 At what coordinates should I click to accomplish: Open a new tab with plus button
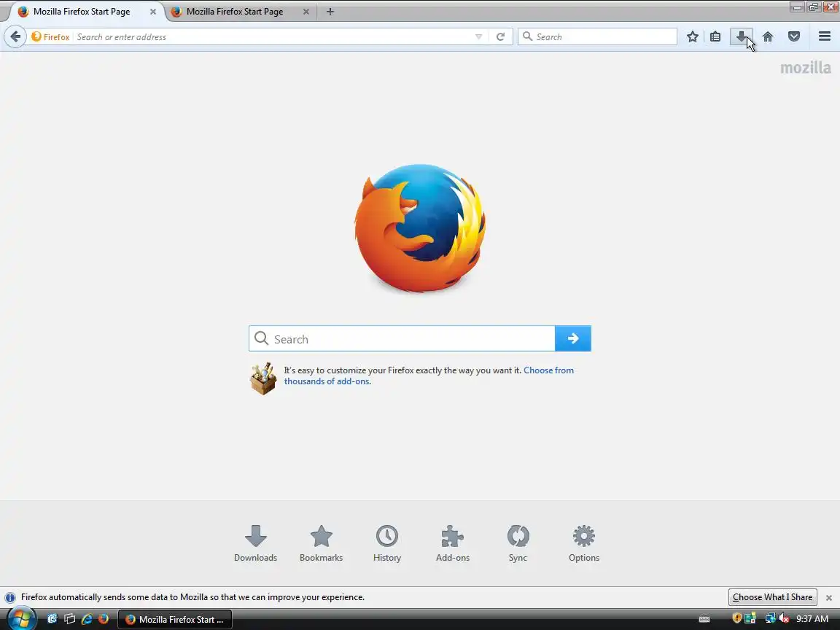[x=330, y=11]
